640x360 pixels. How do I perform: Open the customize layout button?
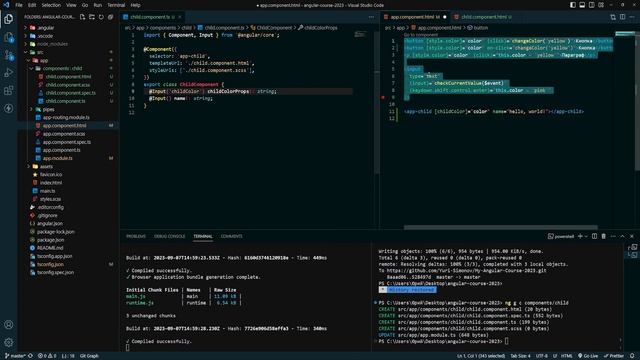point(601,5)
